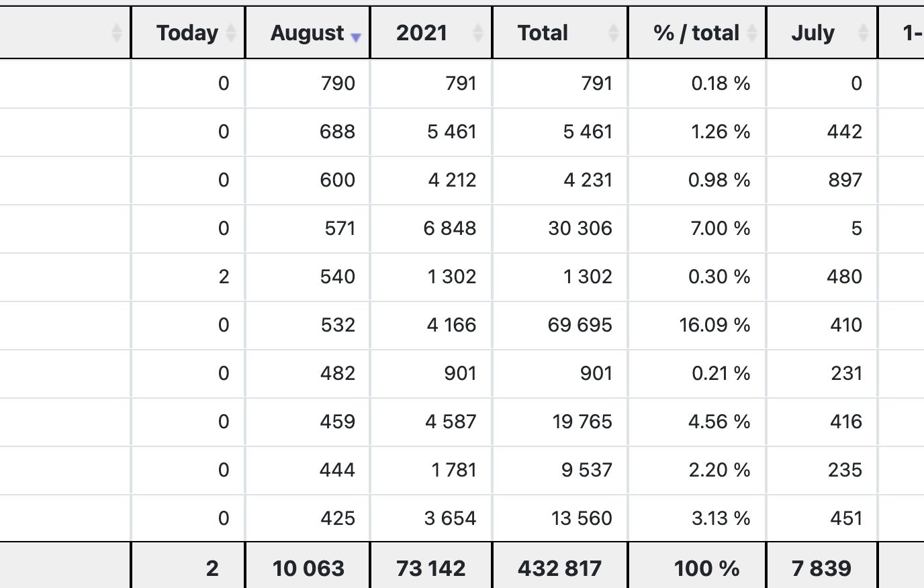The width and height of the screenshot is (924, 588).
Task: Click the August descending sort arrow
Action: [356, 38]
